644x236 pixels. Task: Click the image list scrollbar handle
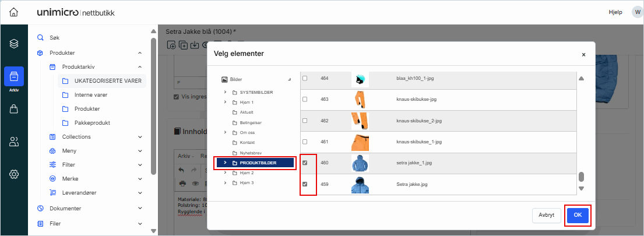pos(581,177)
